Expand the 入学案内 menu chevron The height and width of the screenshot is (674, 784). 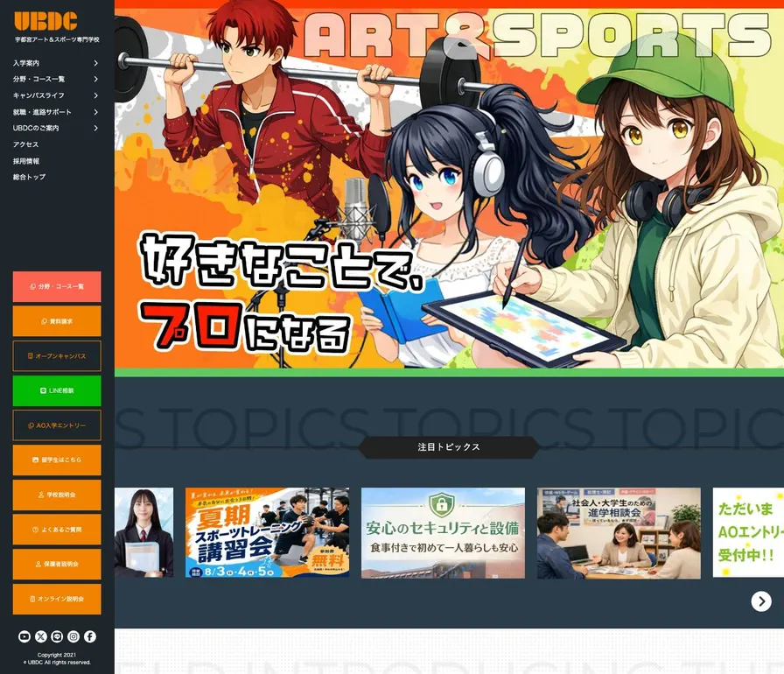pyautogui.click(x=95, y=63)
